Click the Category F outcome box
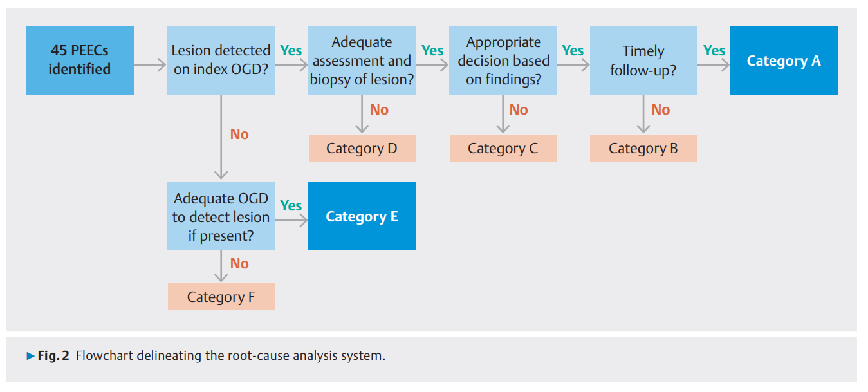The image size is (868, 392). (x=221, y=297)
